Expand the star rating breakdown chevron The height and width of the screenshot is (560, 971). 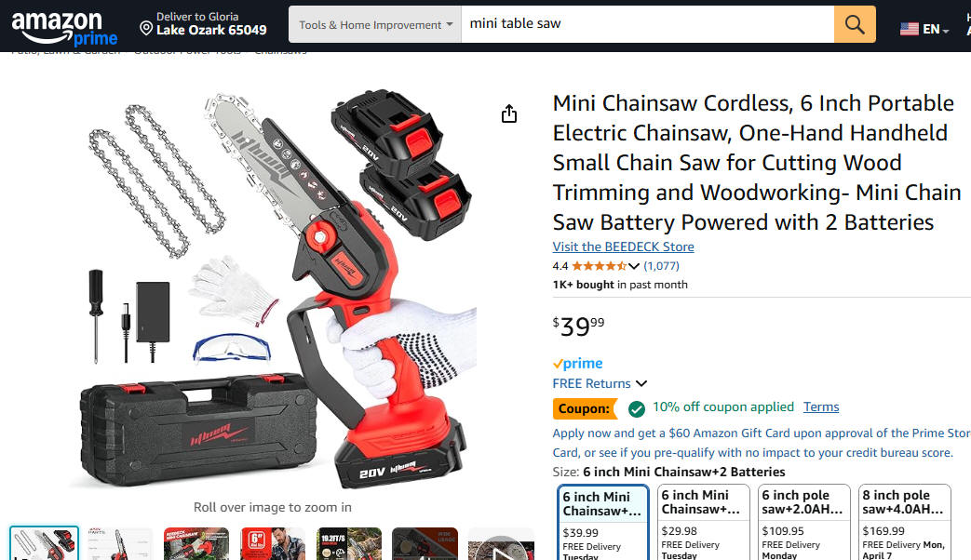633,266
